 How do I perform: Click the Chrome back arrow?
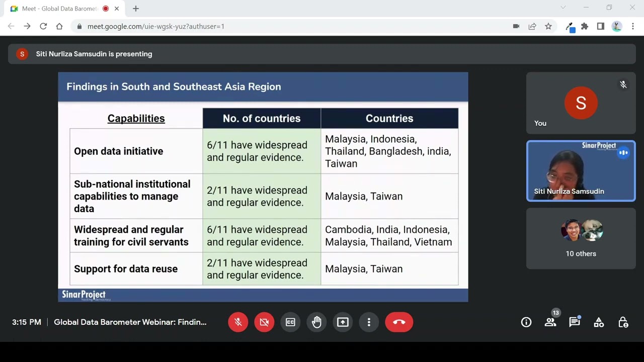click(11, 26)
